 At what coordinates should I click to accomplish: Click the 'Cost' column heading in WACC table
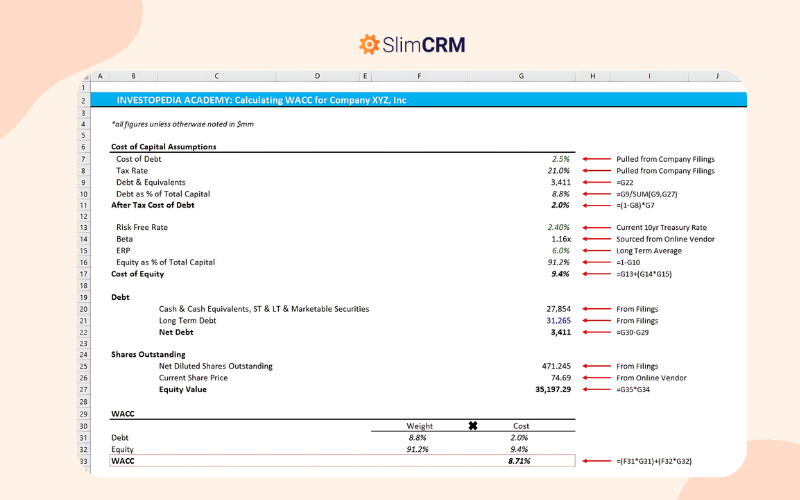point(521,426)
